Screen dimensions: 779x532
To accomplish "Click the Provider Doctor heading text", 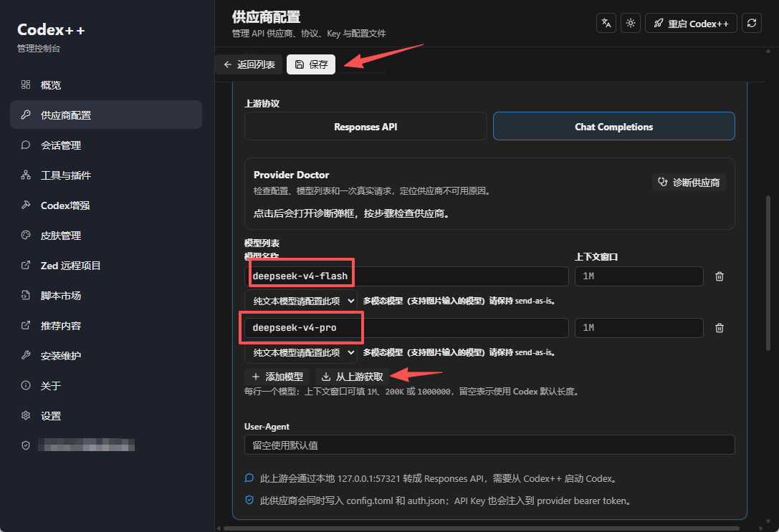I will (x=291, y=175).
